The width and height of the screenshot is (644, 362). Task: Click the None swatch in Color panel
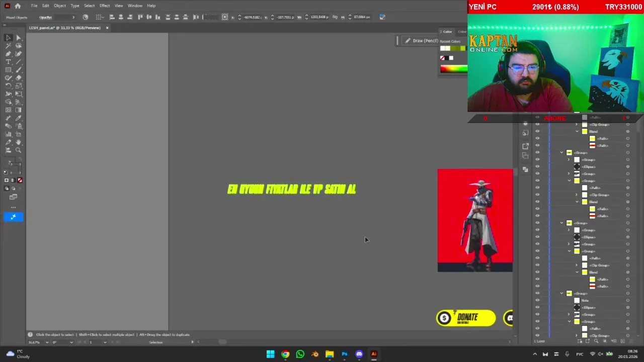point(443,58)
